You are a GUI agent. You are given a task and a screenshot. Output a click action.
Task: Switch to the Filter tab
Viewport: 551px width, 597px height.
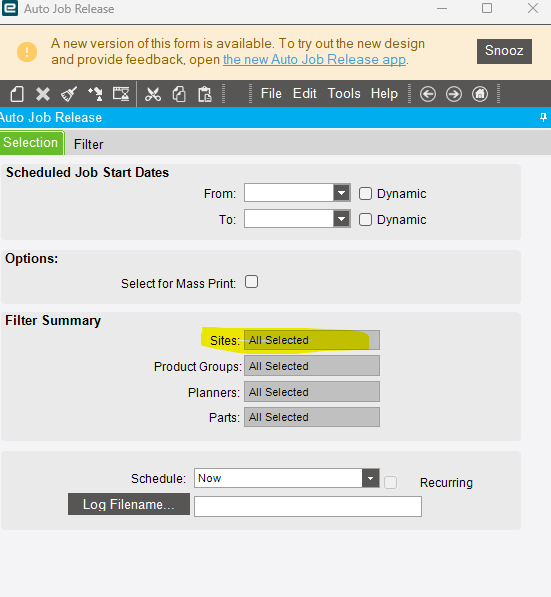coord(88,144)
